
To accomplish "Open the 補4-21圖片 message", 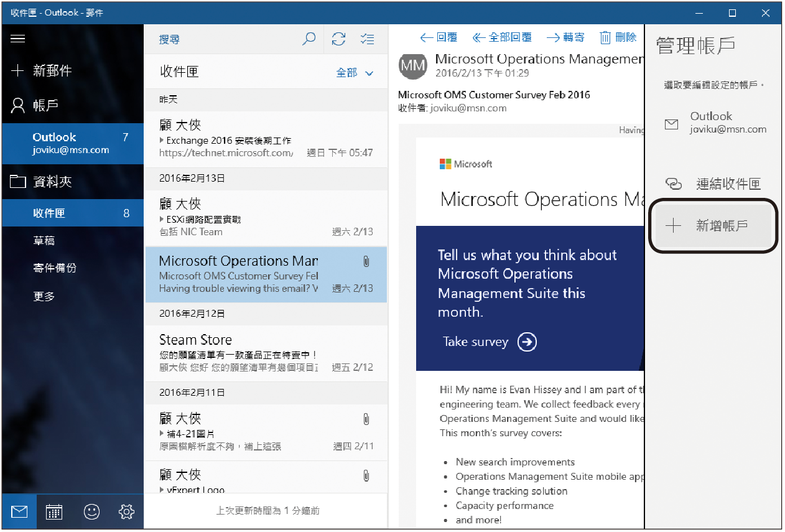I will (266, 432).
